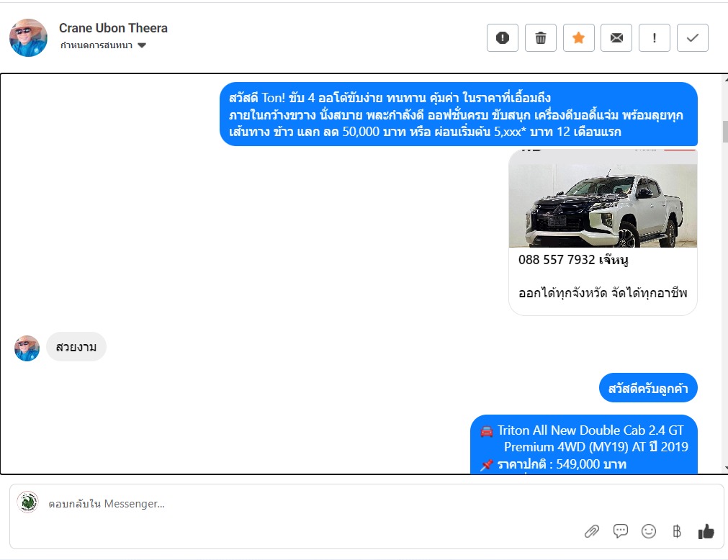The height and width of the screenshot is (560, 728).
Task: Delete conversation using the trash can icon
Action: (541, 37)
